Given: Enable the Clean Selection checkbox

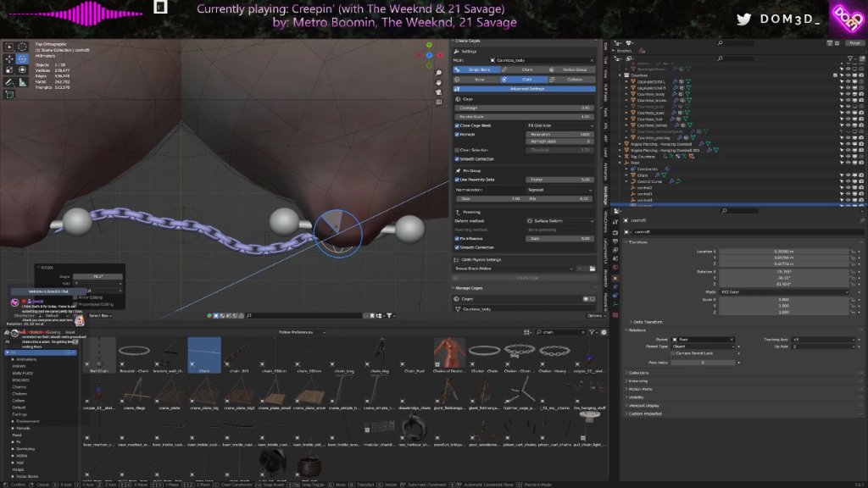Looking at the screenshot, I should [x=457, y=150].
